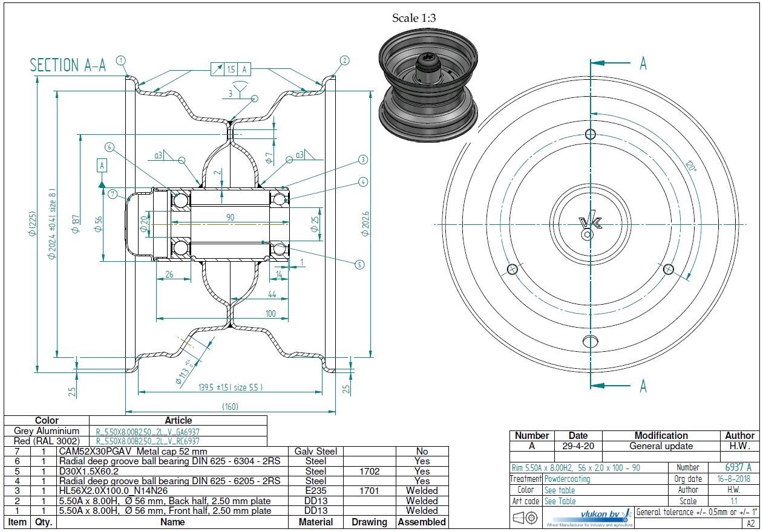Open the Red RAL 3002 article code link

tap(148, 441)
